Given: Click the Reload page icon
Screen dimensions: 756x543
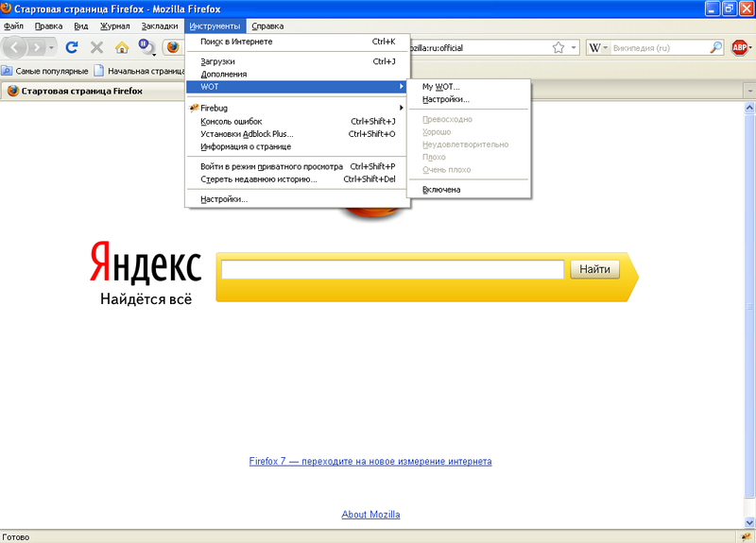Looking at the screenshot, I should pyautogui.click(x=72, y=47).
